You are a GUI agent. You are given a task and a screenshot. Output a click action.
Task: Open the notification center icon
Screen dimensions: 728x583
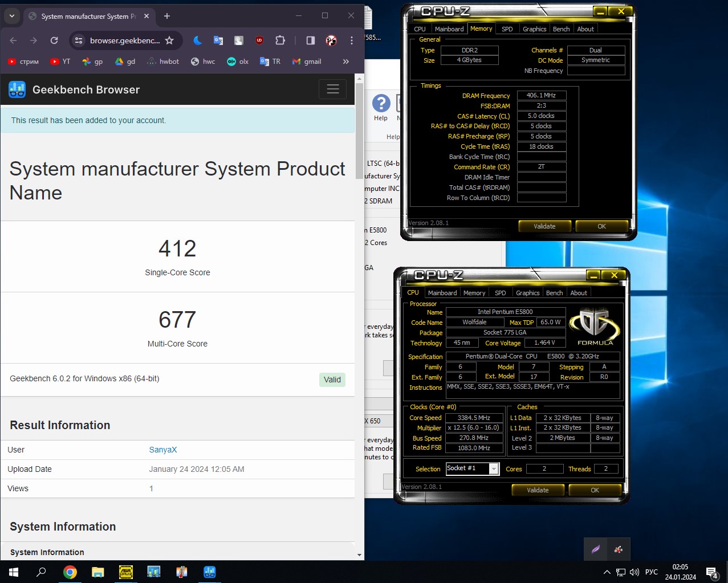[711, 572]
